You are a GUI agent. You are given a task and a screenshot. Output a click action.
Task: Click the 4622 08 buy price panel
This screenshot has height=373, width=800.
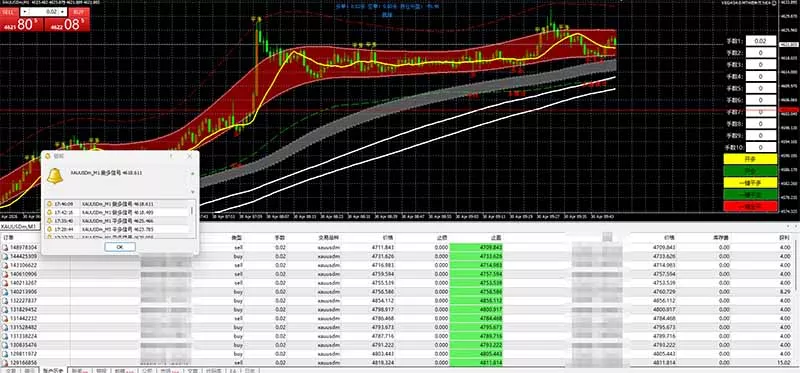(x=67, y=24)
